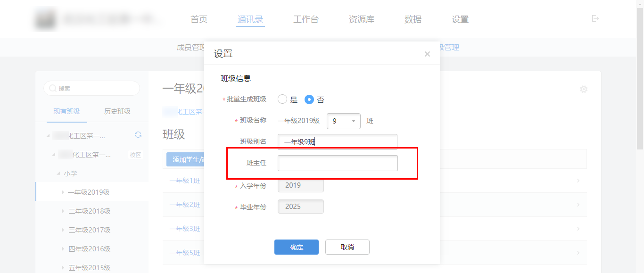Image resolution: width=644 pixels, height=273 pixels.
Task: Select the 是 radio button for batch generation
Action: [282, 99]
